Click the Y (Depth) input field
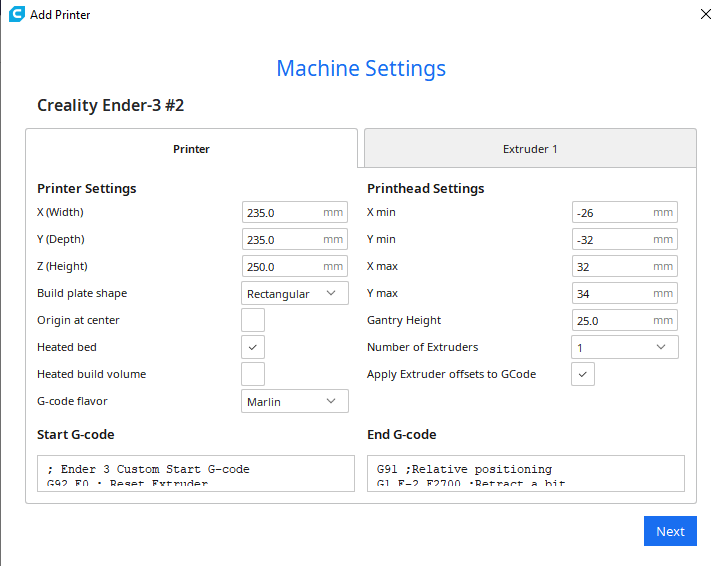The image size is (720, 566). click(282, 239)
